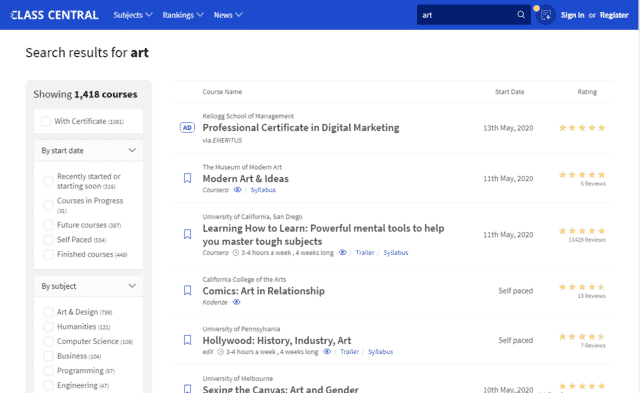
Task: Open Sexing the Canvas: Art and Gender
Action: 280,389
